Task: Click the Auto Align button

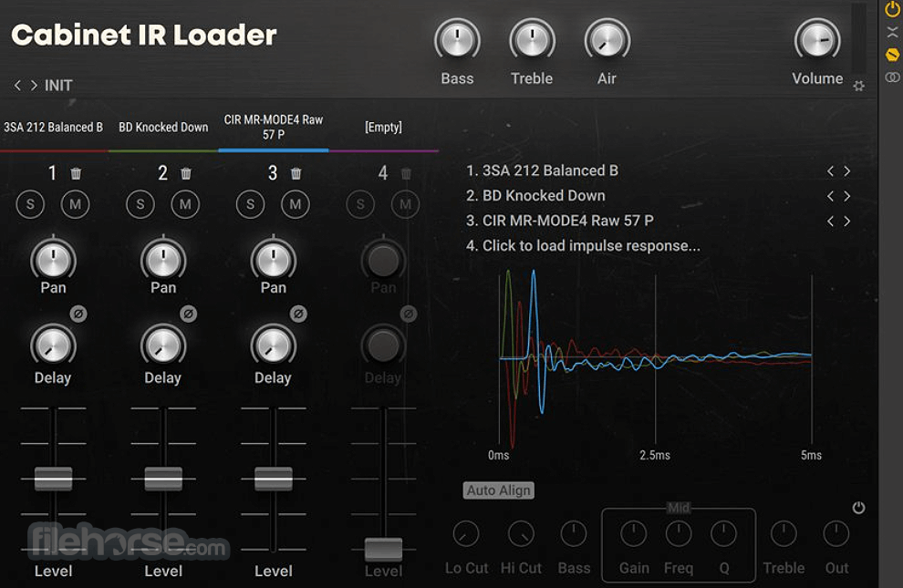Action: [499, 490]
